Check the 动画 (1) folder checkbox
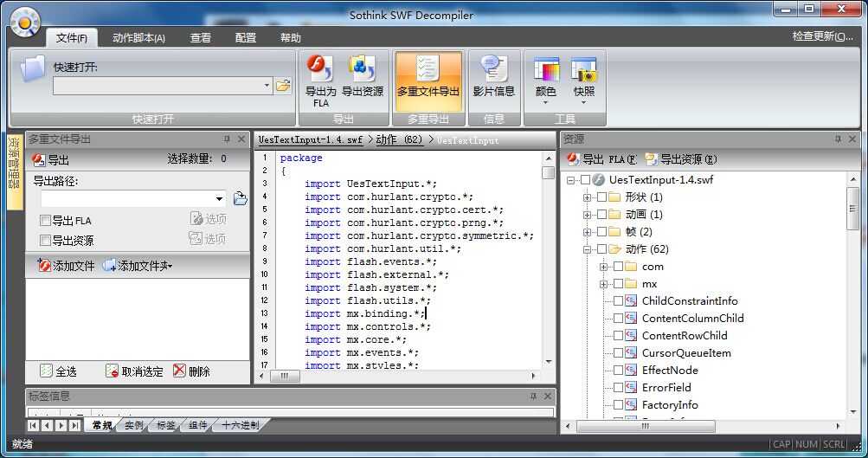The height and width of the screenshot is (458, 868). [601, 214]
